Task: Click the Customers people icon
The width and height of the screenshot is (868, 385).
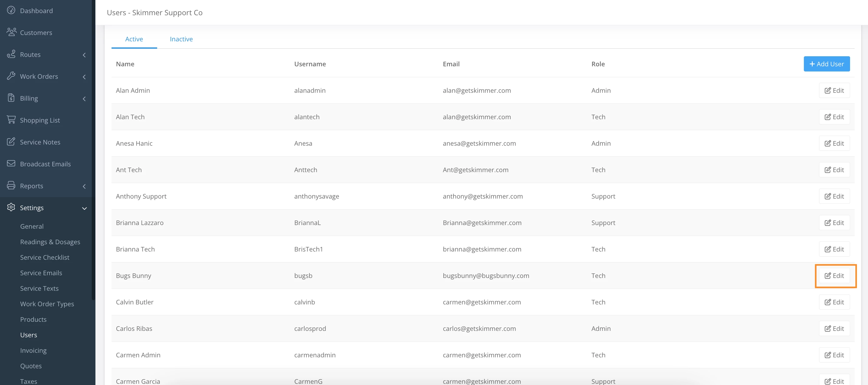Action: pyautogui.click(x=11, y=32)
